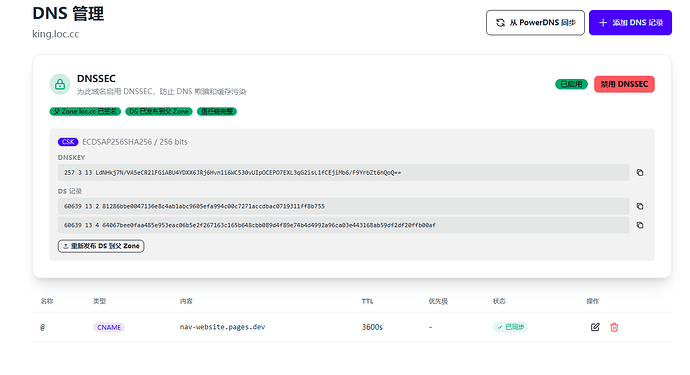The height and width of the screenshot is (375, 690).
Task: Click the @ record name cell
Action: [x=43, y=327]
